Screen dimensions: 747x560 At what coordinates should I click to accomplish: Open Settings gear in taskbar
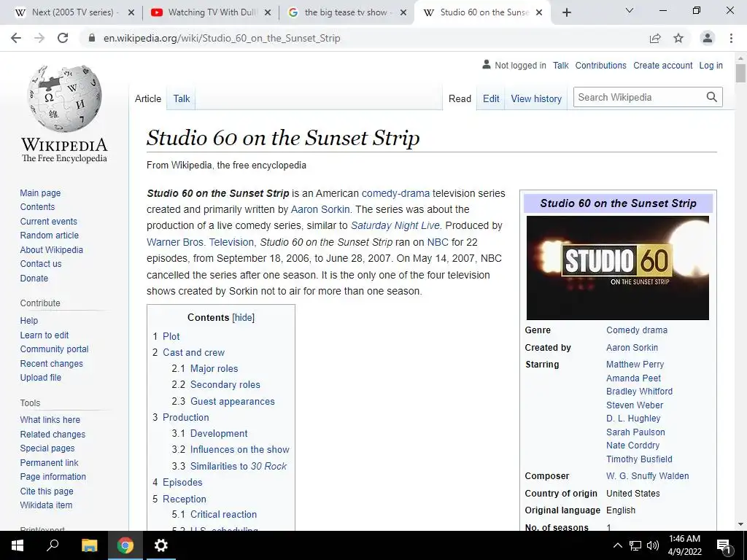(161, 545)
